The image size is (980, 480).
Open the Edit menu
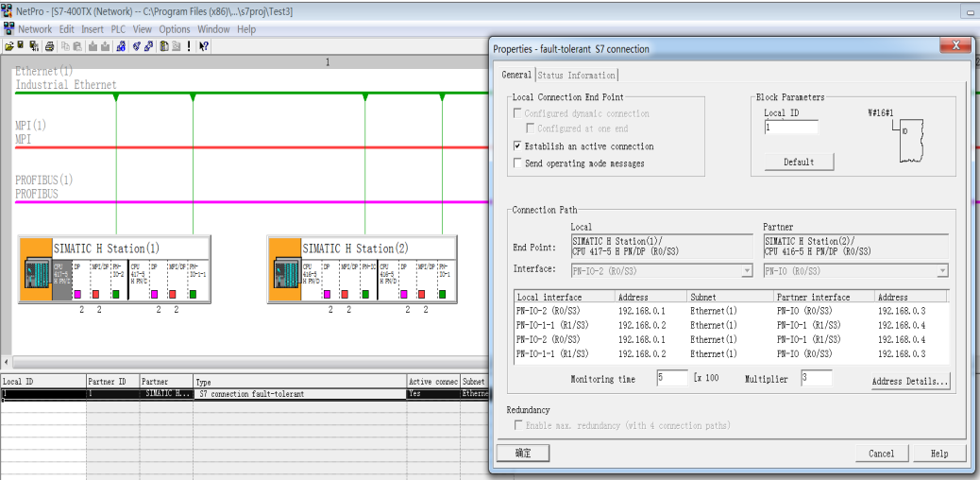(x=67, y=29)
